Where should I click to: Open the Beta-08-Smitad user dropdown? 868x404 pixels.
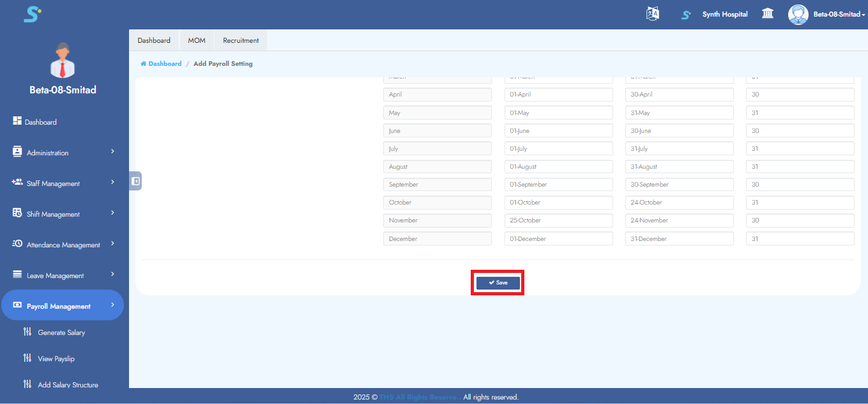click(x=839, y=15)
